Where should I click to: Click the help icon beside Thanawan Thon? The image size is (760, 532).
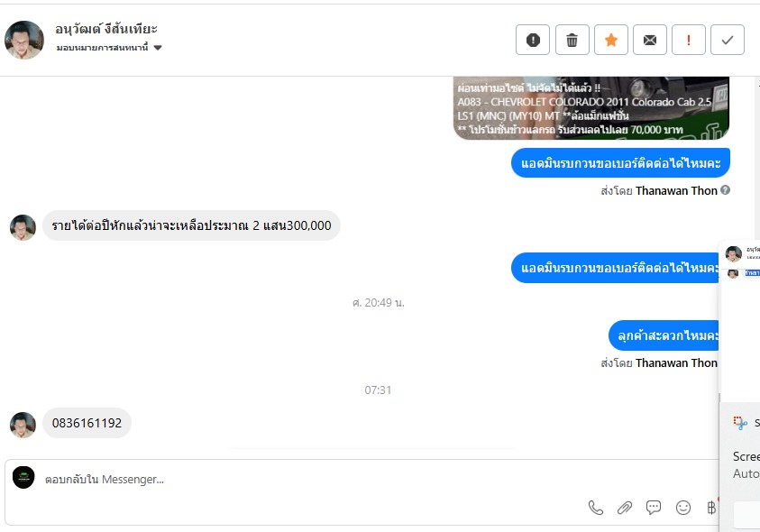coord(725,190)
